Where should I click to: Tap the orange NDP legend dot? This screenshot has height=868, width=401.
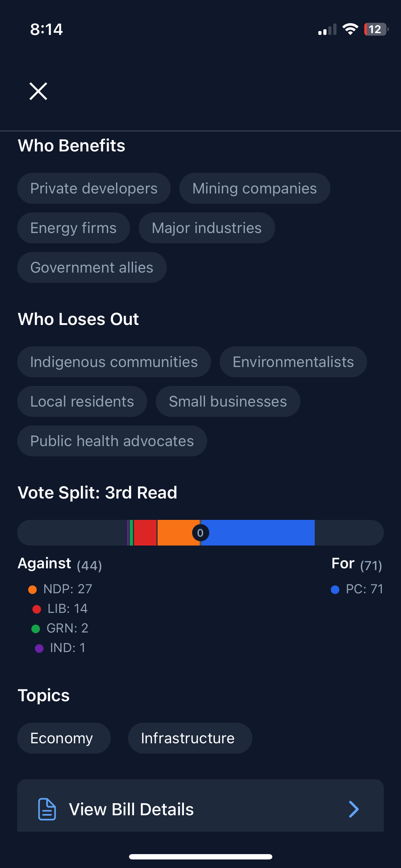coord(32,590)
